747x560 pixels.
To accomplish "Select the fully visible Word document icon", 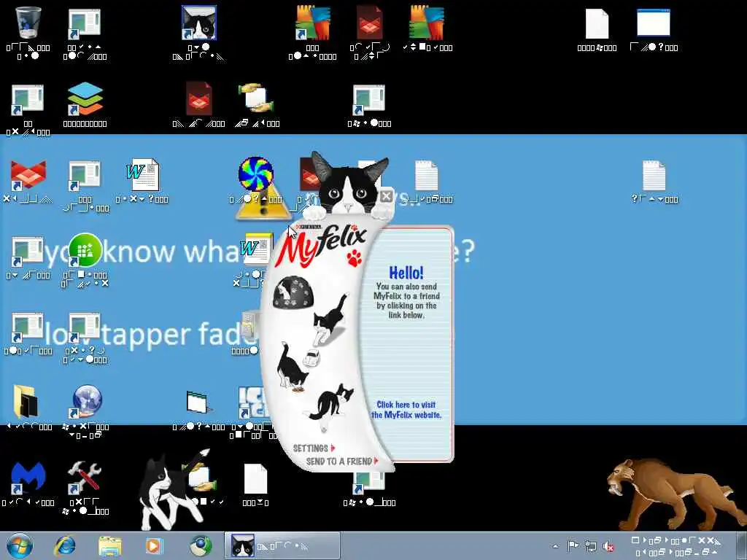I will (142, 175).
